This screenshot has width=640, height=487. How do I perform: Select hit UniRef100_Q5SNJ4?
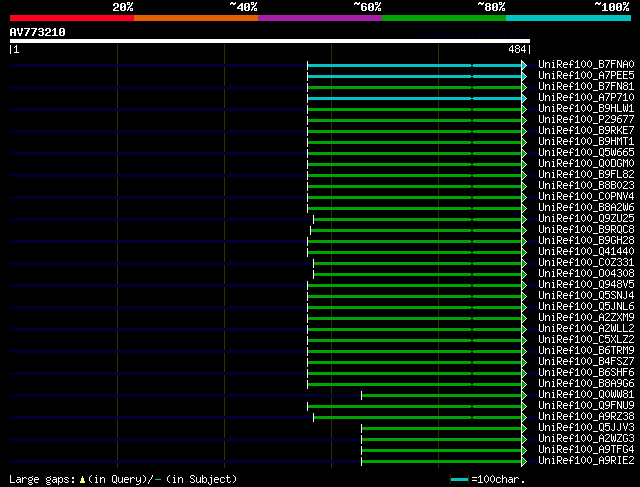pos(586,296)
